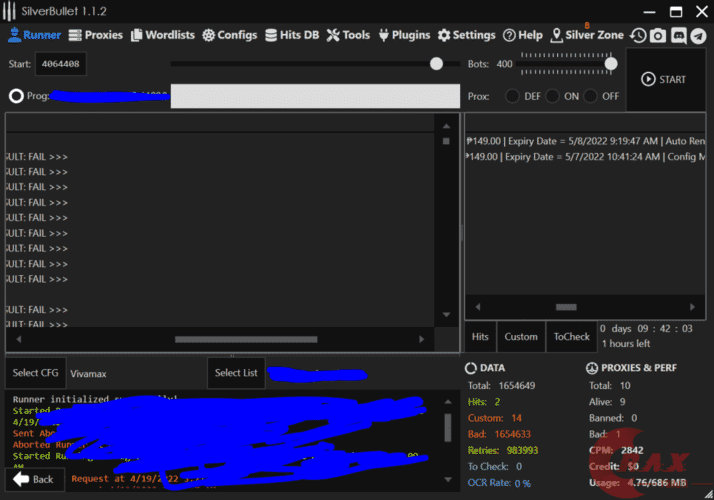Screen dimensions: 714x500
Task: Click the CPM value 2842
Action: (x=632, y=450)
